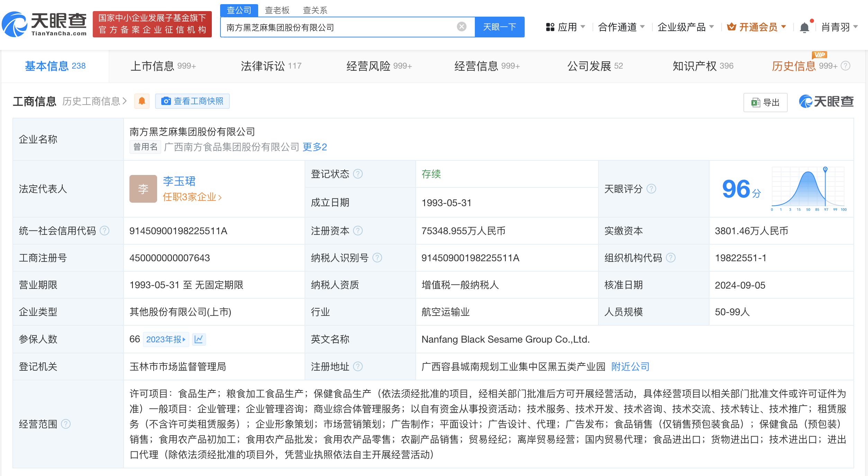切换到查老板标签页
The width and height of the screenshot is (868, 476).
pyautogui.click(x=277, y=10)
